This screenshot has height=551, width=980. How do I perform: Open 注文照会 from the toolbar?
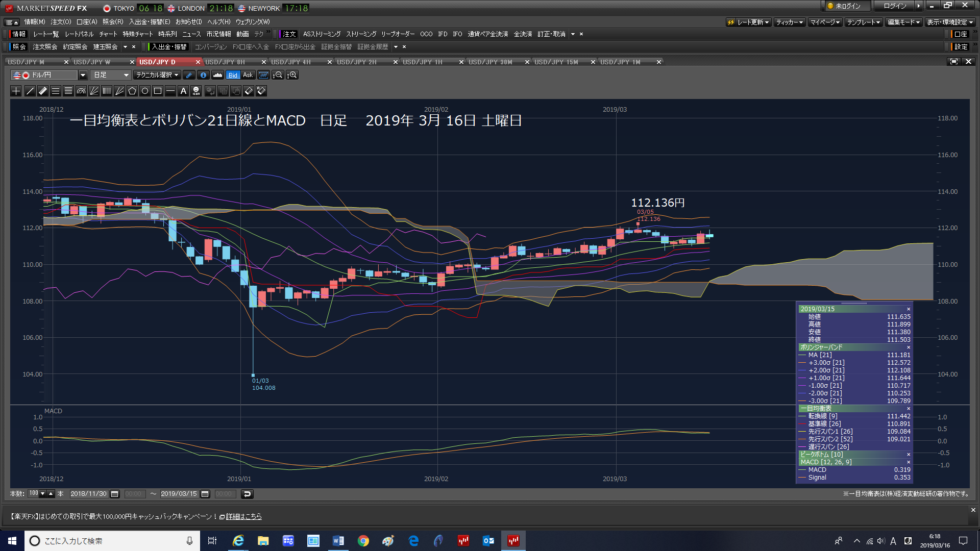pyautogui.click(x=45, y=47)
